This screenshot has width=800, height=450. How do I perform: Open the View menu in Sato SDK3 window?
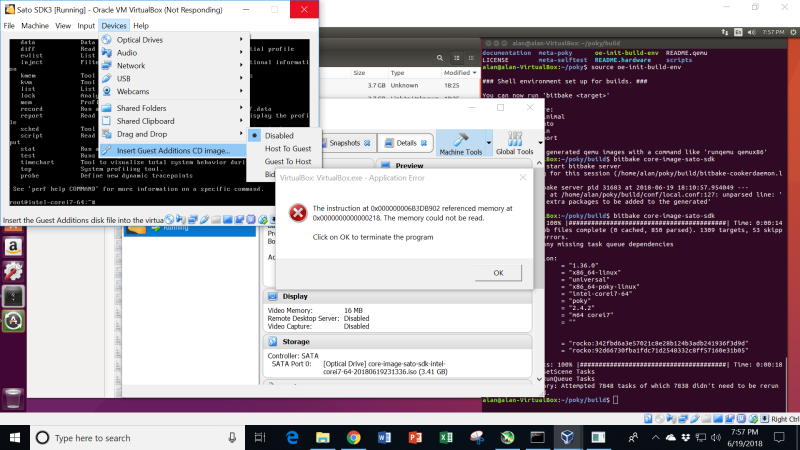(x=63, y=26)
